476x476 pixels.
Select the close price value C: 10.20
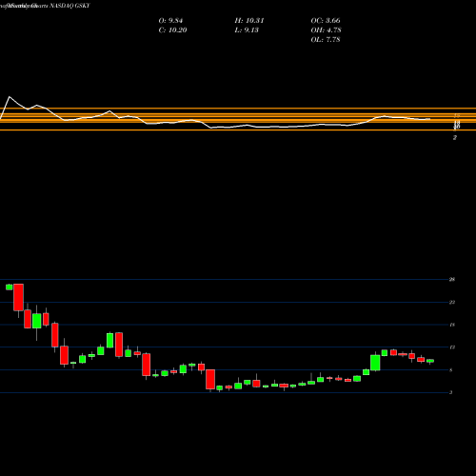click(x=172, y=30)
